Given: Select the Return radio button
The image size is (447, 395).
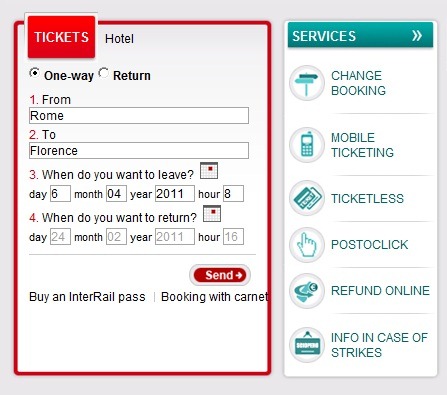Looking at the screenshot, I should 104,73.
